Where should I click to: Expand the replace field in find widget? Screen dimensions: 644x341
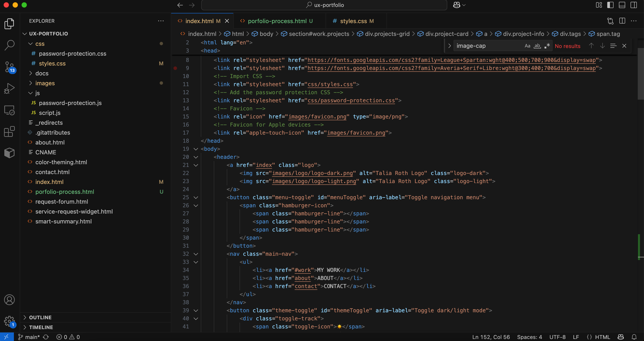pos(449,46)
